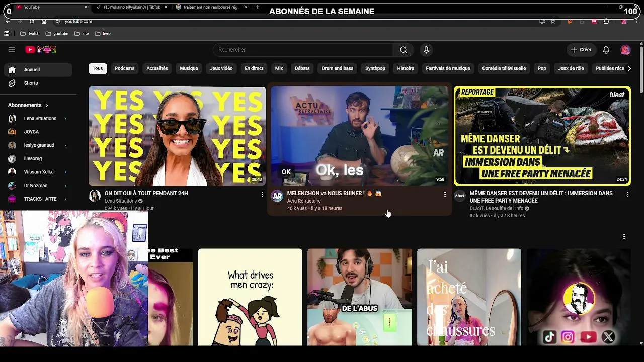Select the Comédie télévisuelle chip
The height and width of the screenshot is (362, 644).
(x=504, y=68)
